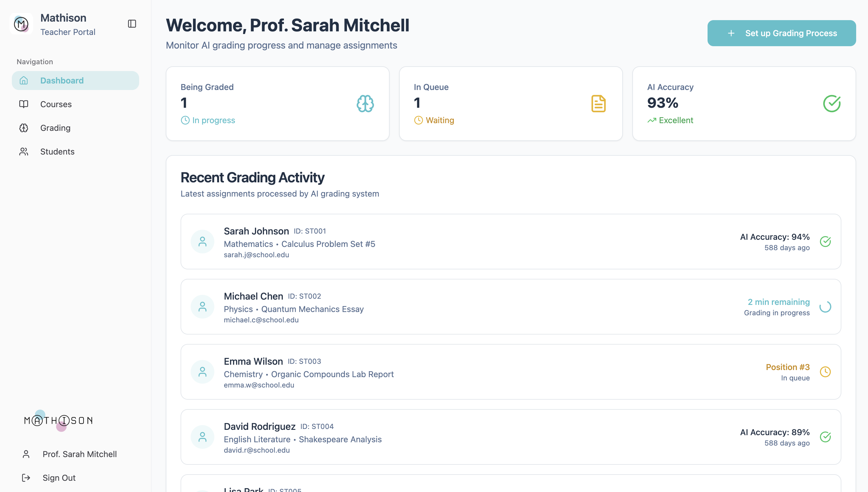Open the Grading page from the sidebar
868x492 pixels.
point(55,128)
